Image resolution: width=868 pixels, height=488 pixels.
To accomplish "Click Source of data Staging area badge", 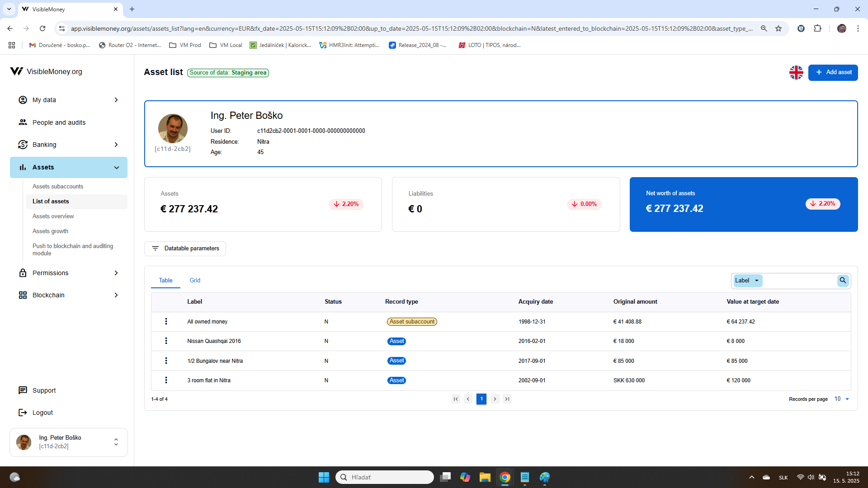I will 228,73.
